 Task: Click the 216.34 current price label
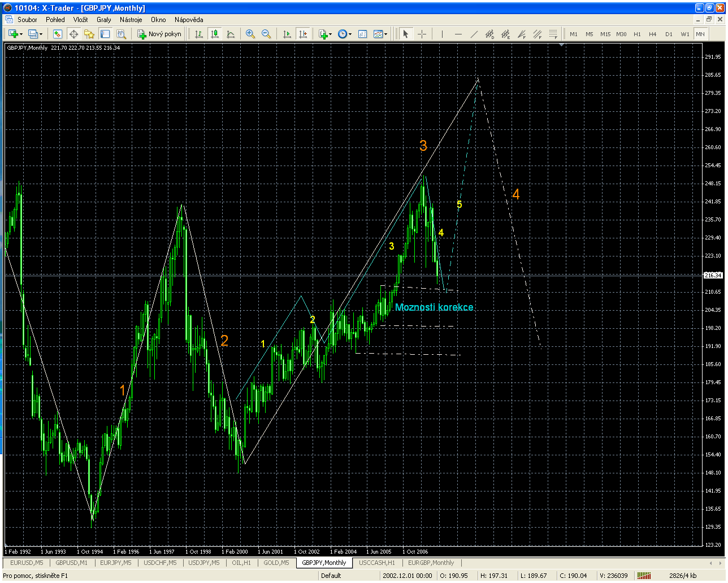[x=713, y=275]
